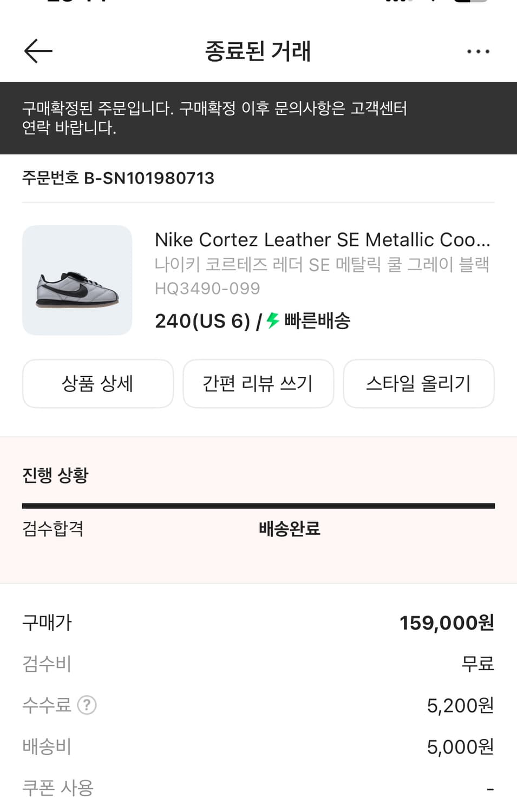Tap the 상품 상세 button
The width and height of the screenshot is (517, 812).
click(98, 383)
